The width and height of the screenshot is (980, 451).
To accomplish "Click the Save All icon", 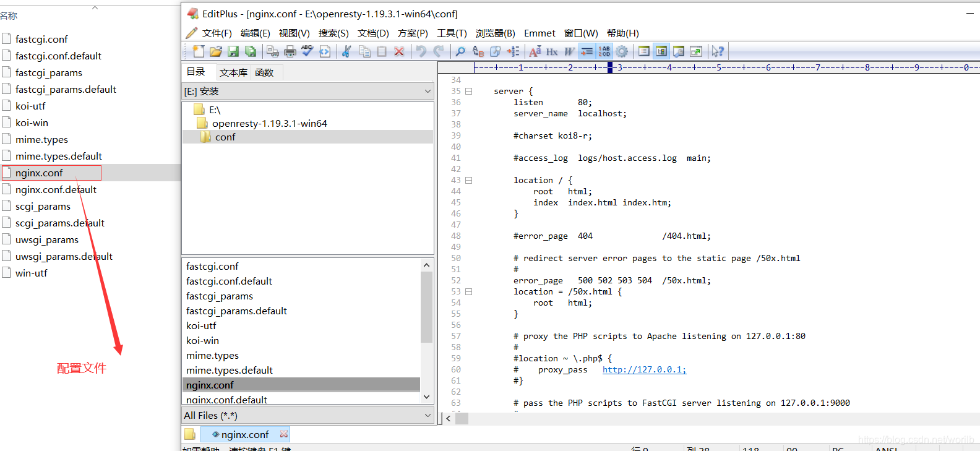I will point(251,51).
